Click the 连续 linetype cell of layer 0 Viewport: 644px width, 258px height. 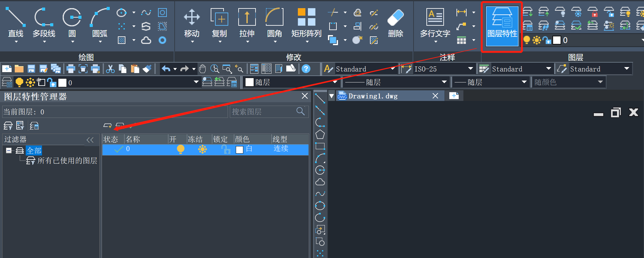pyautogui.click(x=281, y=149)
